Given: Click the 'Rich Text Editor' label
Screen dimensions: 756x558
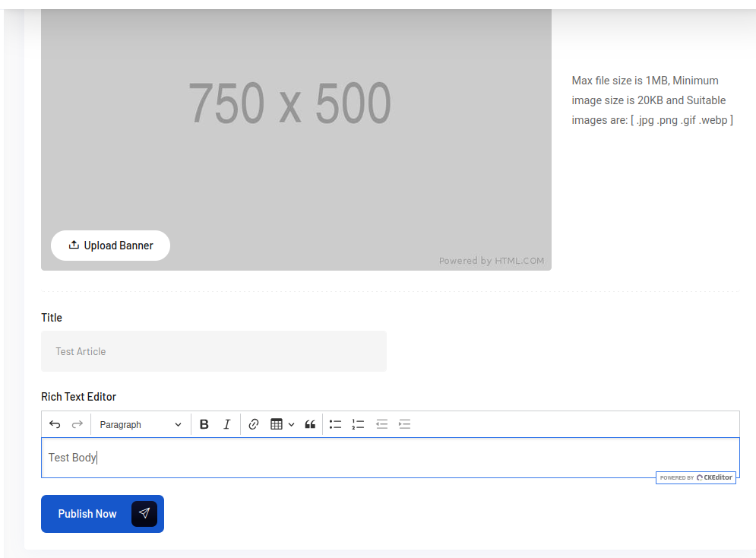Looking at the screenshot, I should 78,396.
